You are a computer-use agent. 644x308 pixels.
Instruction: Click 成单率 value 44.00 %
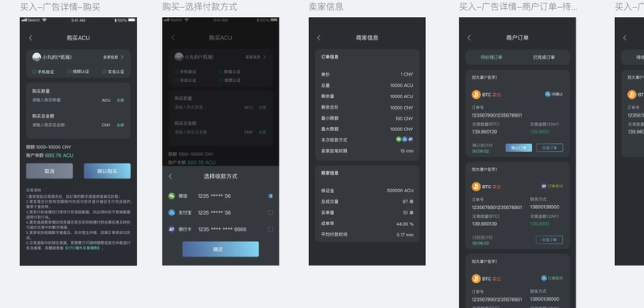coord(405,224)
